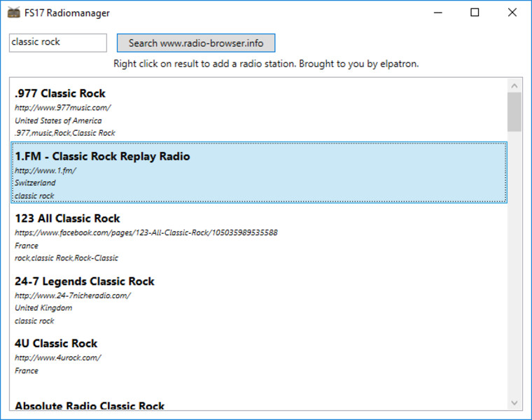The width and height of the screenshot is (532, 420).
Task: Click the classic rock search input field
Action: (57, 43)
